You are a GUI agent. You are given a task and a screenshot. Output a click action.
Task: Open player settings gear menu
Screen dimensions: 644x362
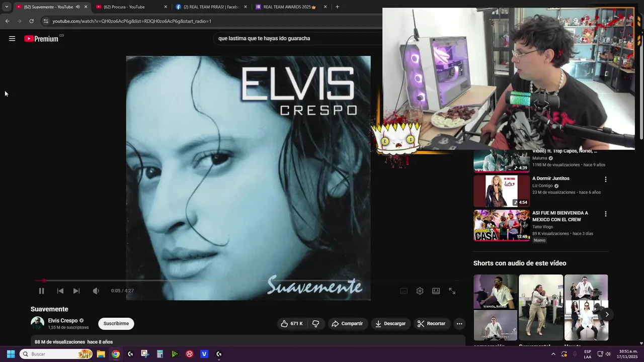point(420,291)
